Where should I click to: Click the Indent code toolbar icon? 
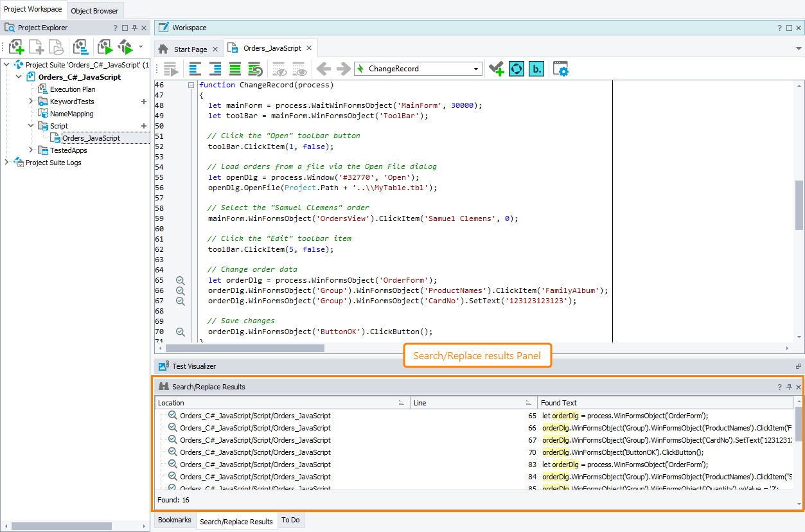pos(215,69)
